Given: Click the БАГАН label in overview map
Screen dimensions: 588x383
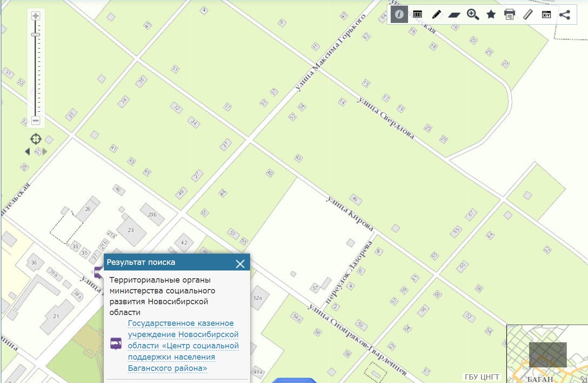Looking at the screenshot, I should [x=540, y=379].
